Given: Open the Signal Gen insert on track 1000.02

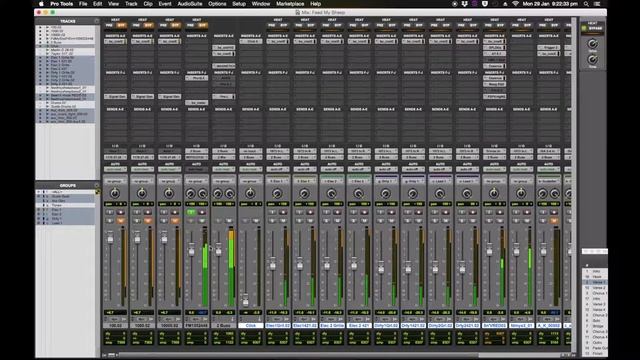Looking at the screenshot, I should [x=142, y=96].
